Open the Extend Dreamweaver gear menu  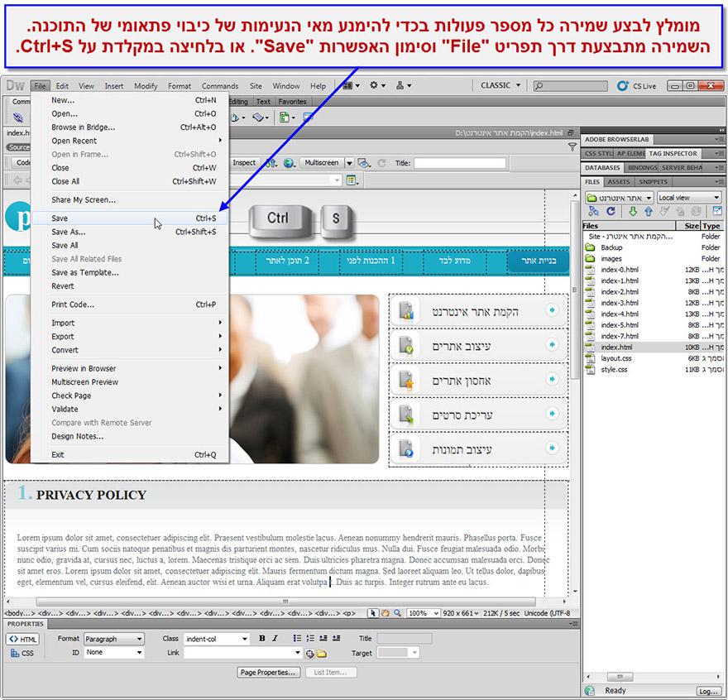377,85
